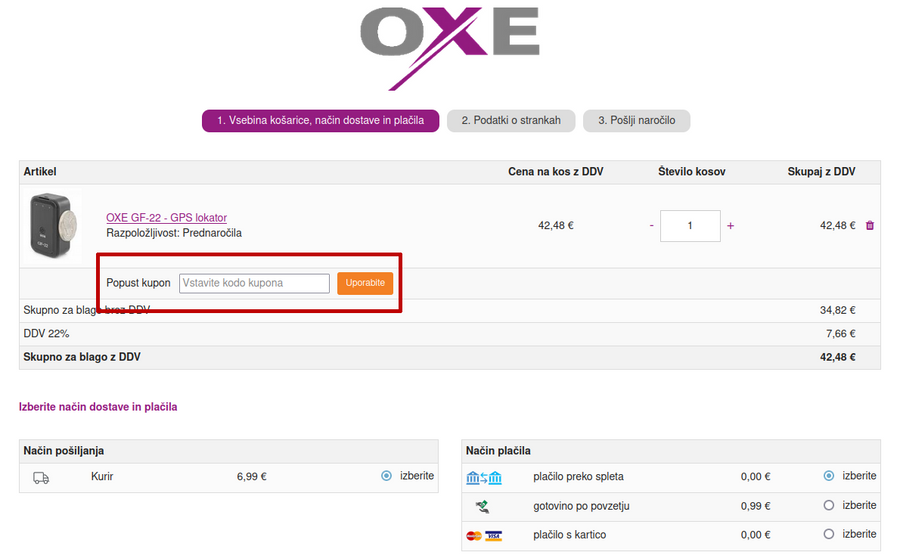The height and width of the screenshot is (555, 900).
Task: Click the quantity number field
Action: [x=690, y=226]
